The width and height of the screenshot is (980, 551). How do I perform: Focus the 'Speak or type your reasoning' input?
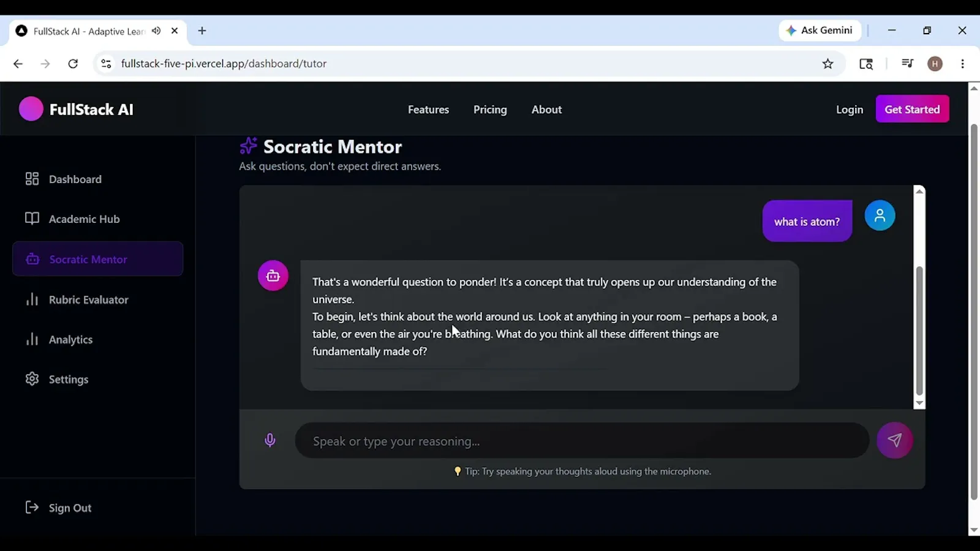(x=582, y=441)
